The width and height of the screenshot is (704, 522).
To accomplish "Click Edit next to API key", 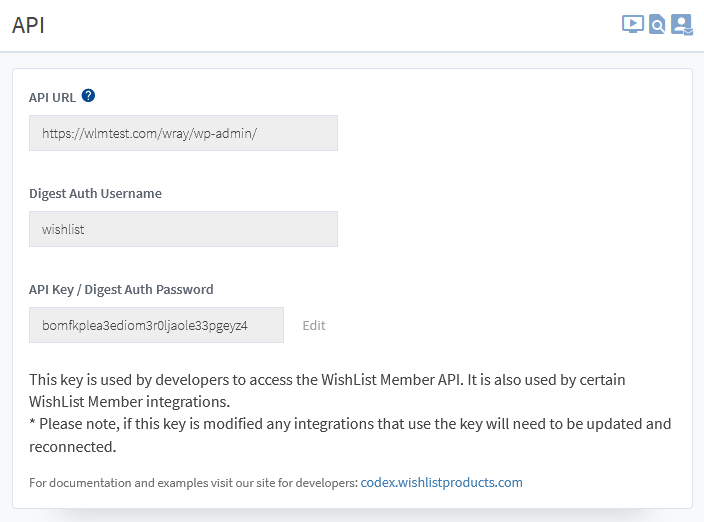I will click(x=314, y=325).
